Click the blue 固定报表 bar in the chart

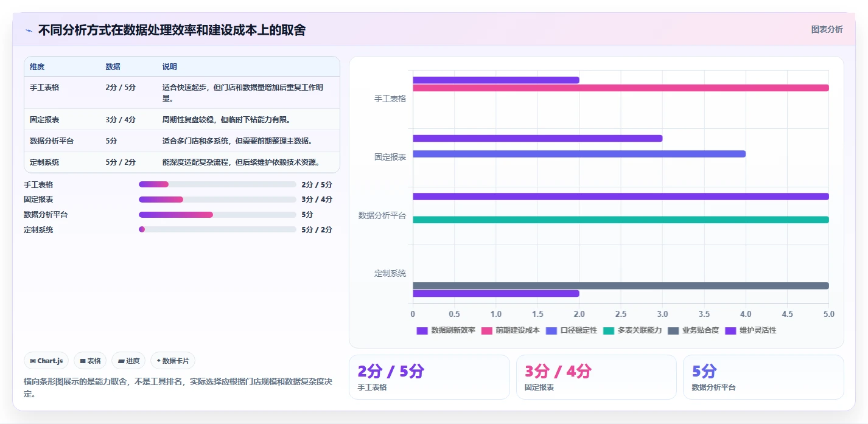point(579,154)
